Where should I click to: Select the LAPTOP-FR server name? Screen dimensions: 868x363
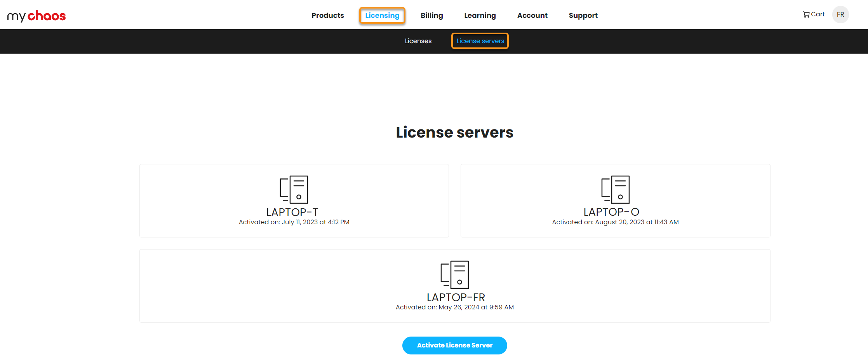pos(456,297)
